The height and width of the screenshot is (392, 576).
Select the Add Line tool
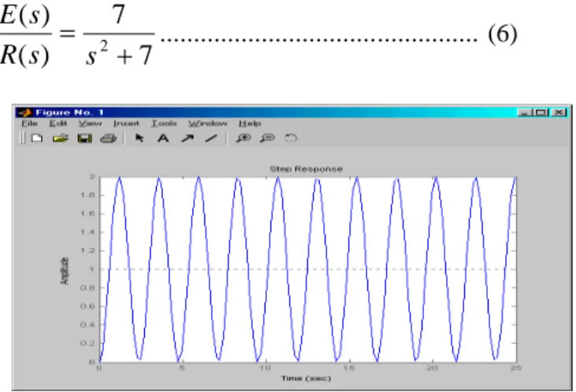[211, 139]
